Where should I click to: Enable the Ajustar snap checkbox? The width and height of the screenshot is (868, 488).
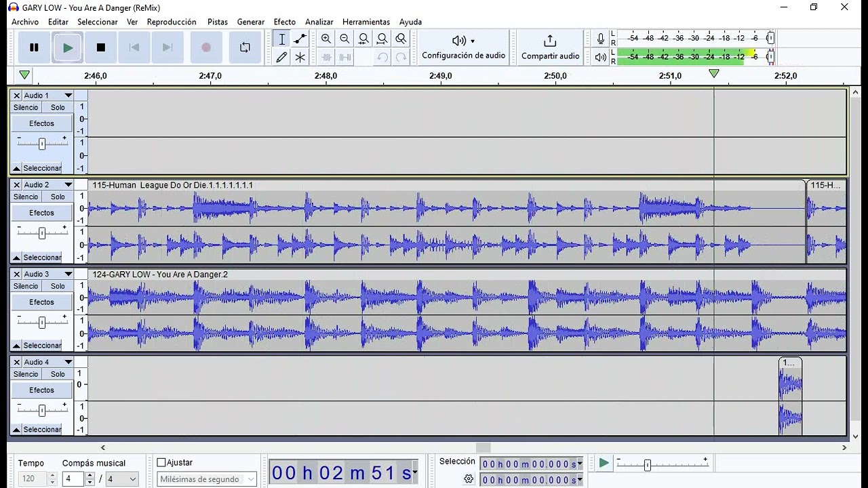[161, 463]
